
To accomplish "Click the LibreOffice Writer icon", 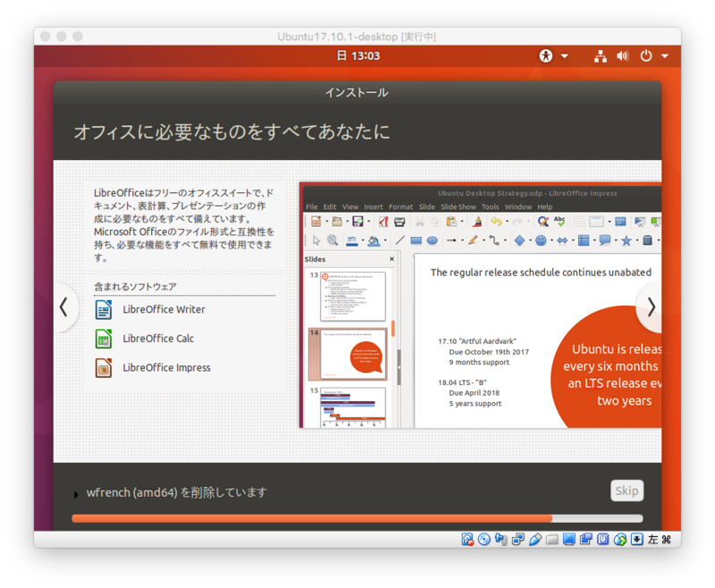I will pos(104,309).
